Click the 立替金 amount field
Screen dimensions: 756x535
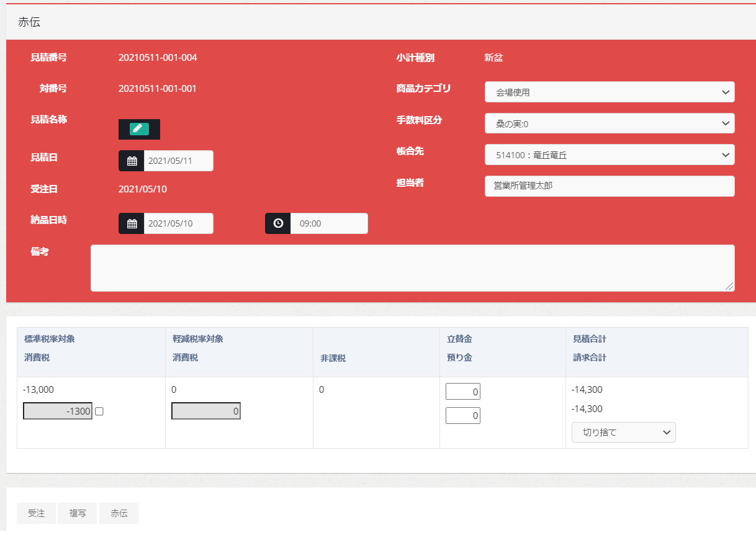[x=463, y=392]
